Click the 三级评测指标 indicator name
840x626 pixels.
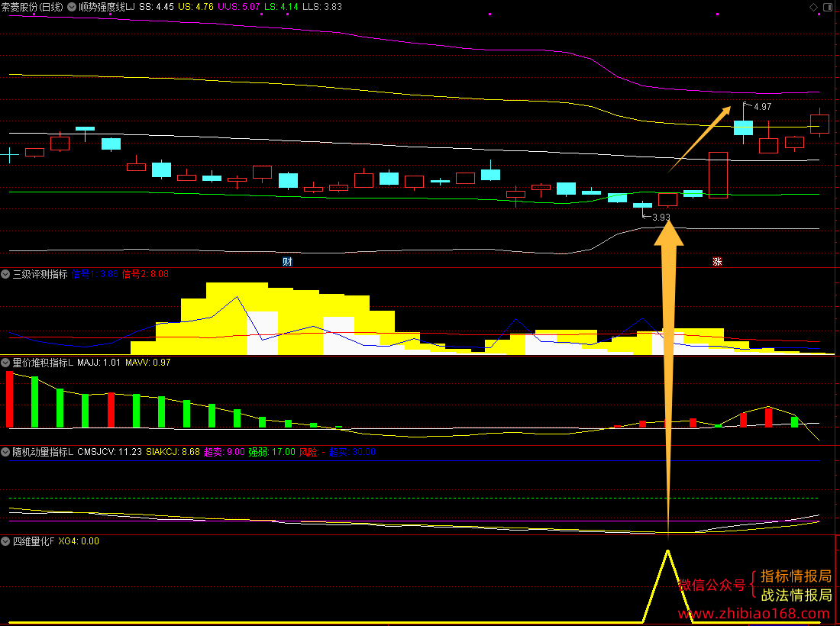[40, 274]
